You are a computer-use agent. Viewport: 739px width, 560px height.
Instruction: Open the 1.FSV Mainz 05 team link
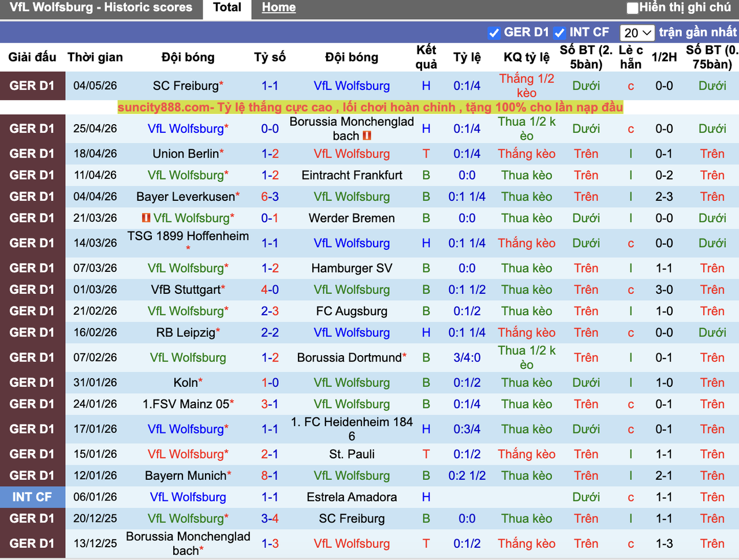[186, 404]
